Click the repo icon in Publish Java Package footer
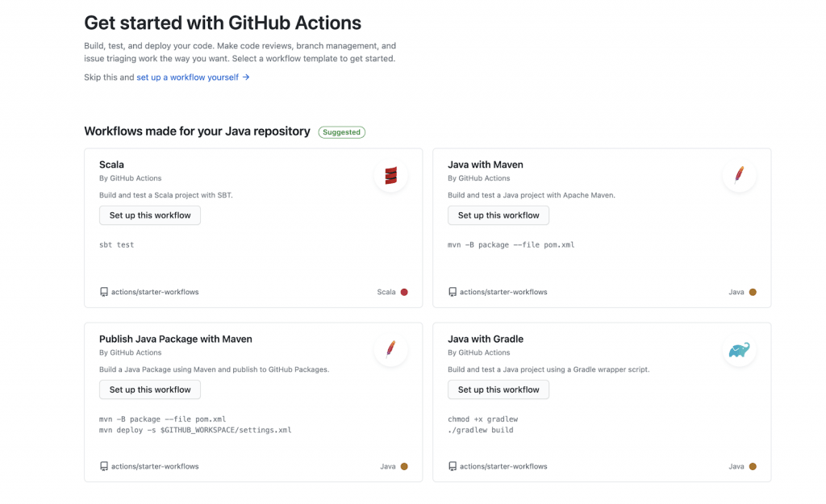 (x=104, y=466)
